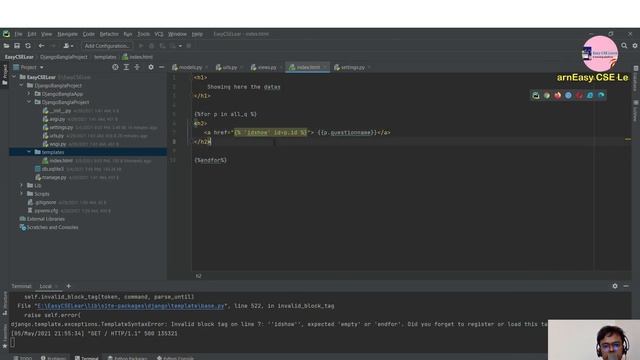Open the user account dropdown in toolbar
The image size is (640, 360).
click(68, 46)
